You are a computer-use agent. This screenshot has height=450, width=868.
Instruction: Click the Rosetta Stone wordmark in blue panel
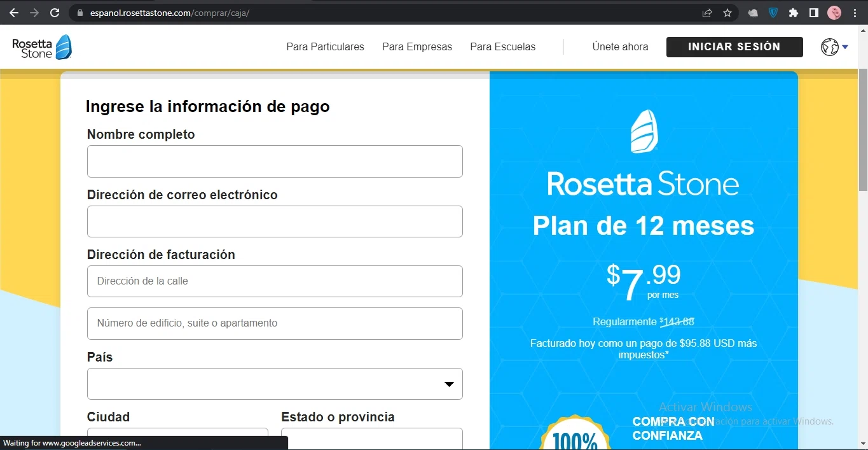(x=644, y=184)
